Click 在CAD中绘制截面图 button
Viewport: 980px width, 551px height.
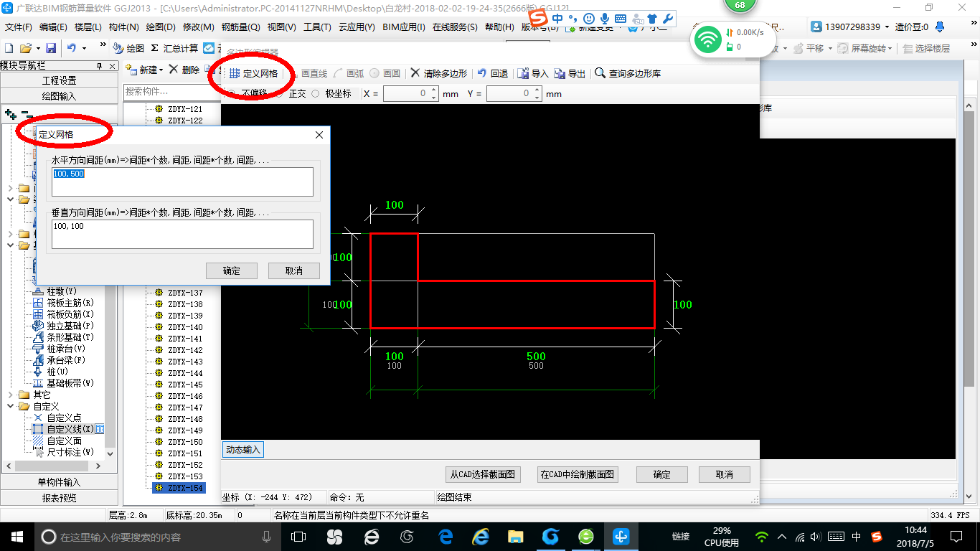tap(578, 474)
